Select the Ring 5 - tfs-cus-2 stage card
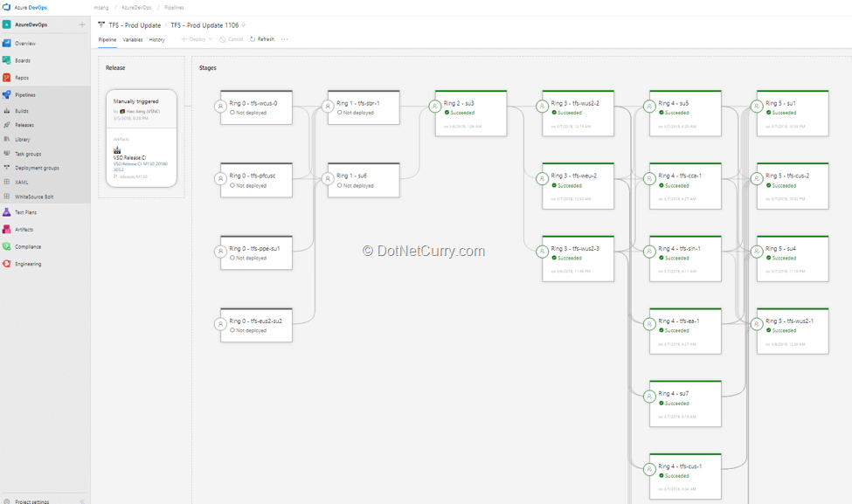Screen dimensions: 852x504 point(793,186)
